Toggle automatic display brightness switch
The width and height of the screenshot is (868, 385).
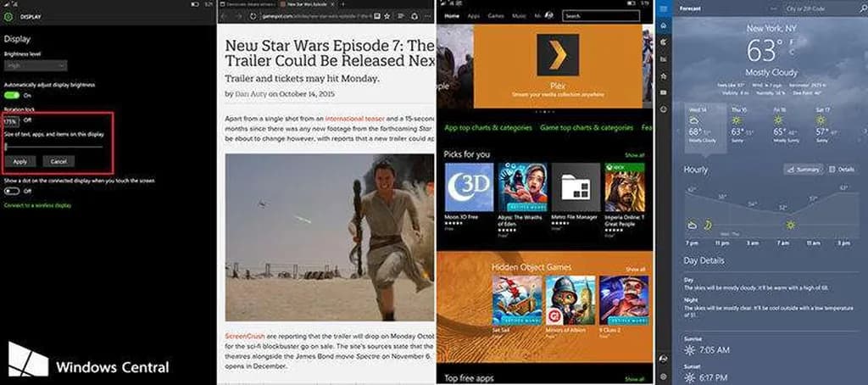pyautogui.click(x=13, y=95)
